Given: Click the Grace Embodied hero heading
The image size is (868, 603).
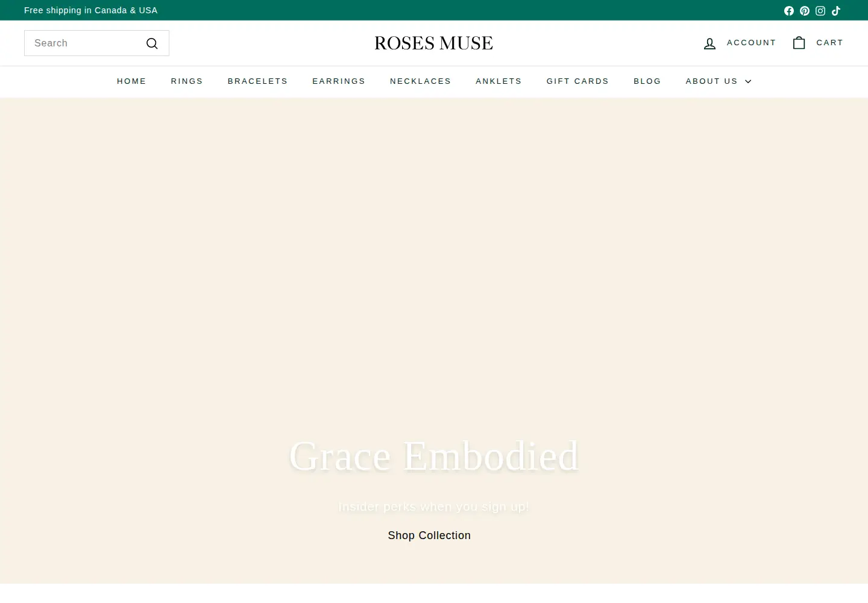Looking at the screenshot, I should 434,456.
